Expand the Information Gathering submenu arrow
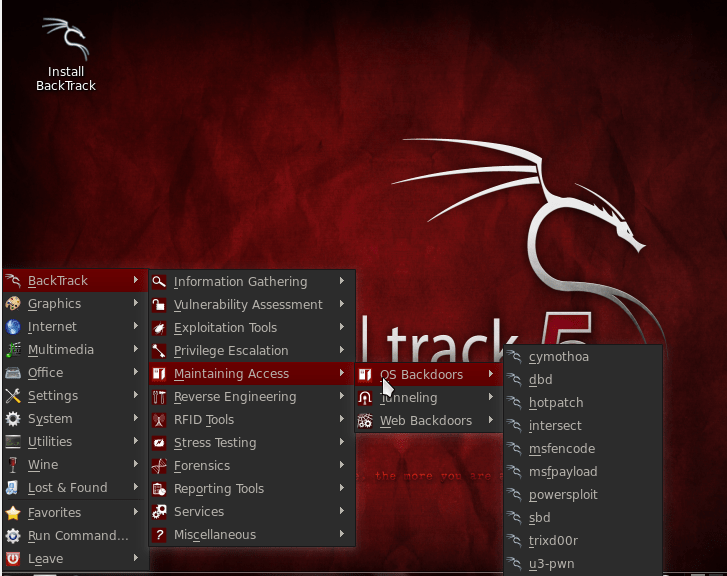 pyautogui.click(x=342, y=281)
